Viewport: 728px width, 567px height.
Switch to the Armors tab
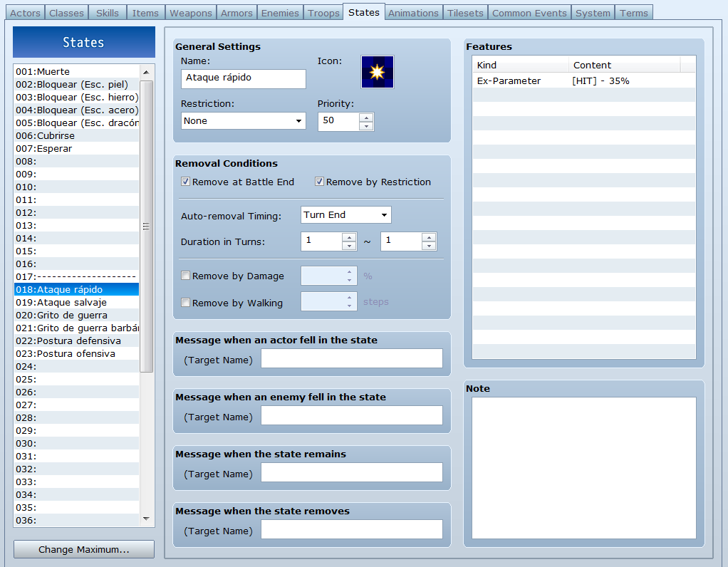[236, 13]
